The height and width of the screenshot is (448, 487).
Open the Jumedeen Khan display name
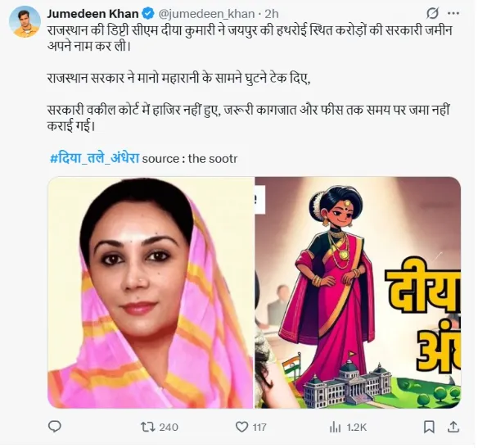point(92,14)
